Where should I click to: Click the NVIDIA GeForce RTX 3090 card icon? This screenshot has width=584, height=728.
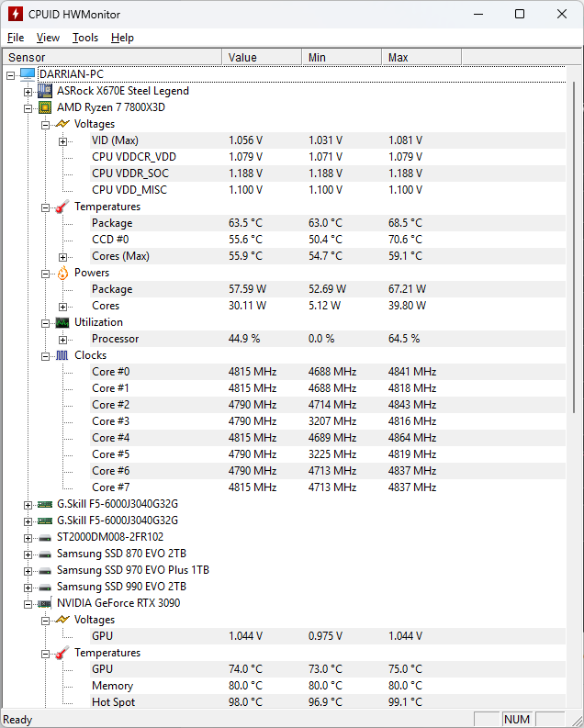tap(45, 603)
